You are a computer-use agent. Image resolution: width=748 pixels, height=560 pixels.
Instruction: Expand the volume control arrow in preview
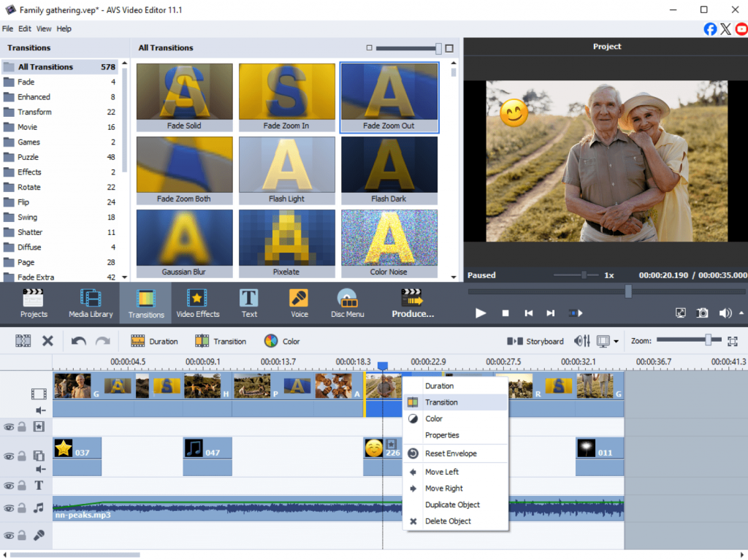point(741,312)
